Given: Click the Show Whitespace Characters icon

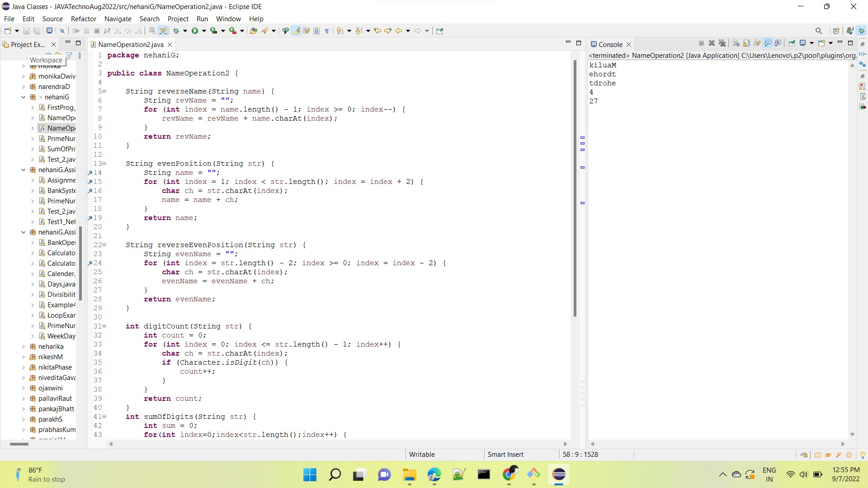Looking at the screenshot, I should (x=327, y=31).
